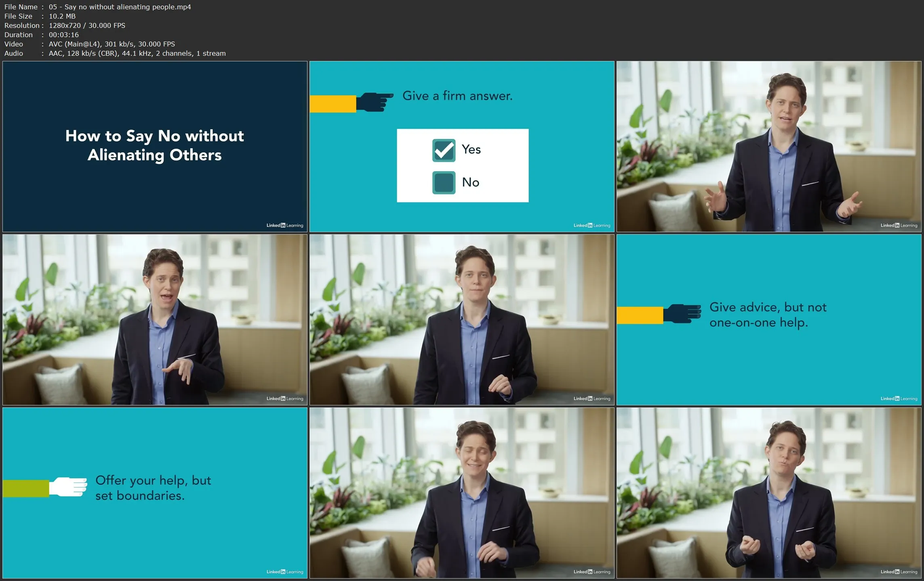Open the title frame 'How to Say No without Alienating Others'
Image resolution: width=924 pixels, height=581 pixels.
155,147
